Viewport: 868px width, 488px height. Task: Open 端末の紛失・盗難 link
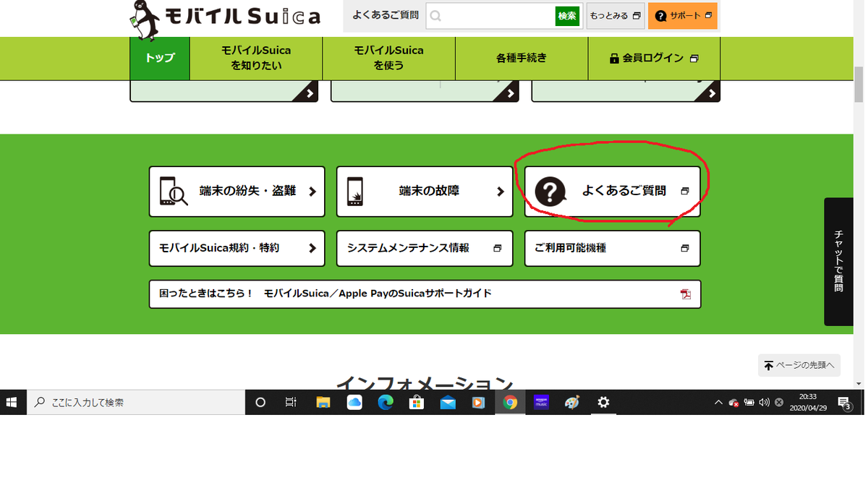coord(237,192)
